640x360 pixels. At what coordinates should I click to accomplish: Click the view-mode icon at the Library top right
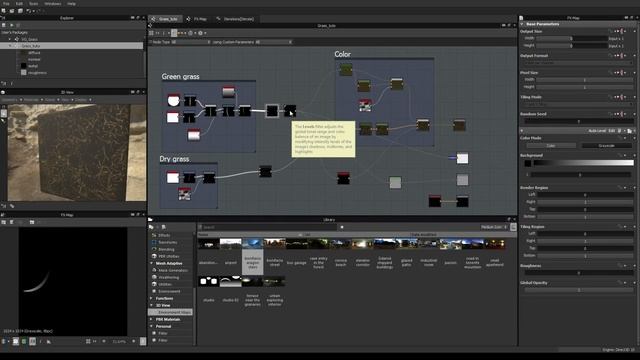coord(513,227)
